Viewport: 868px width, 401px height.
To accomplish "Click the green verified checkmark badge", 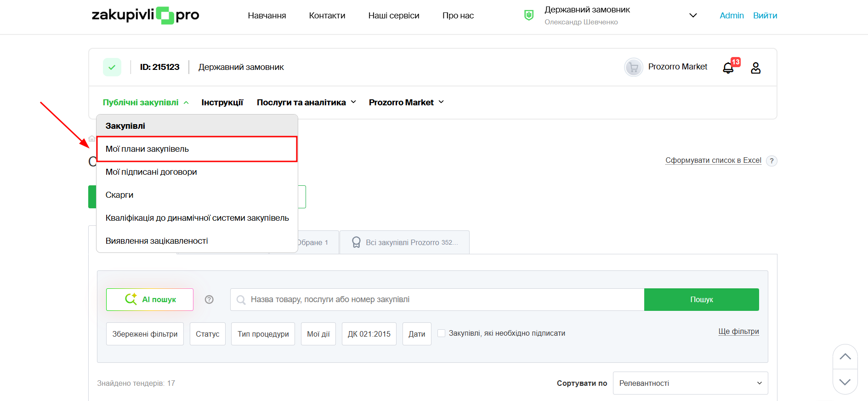I will coord(112,67).
